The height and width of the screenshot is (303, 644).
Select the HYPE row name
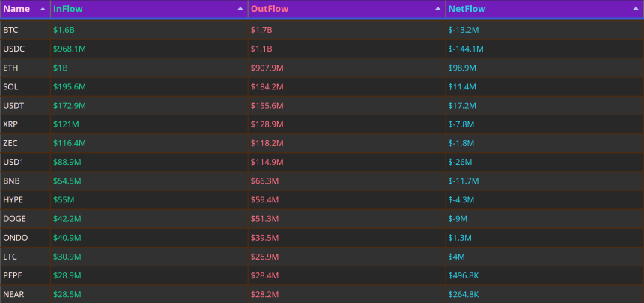(13, 200)
